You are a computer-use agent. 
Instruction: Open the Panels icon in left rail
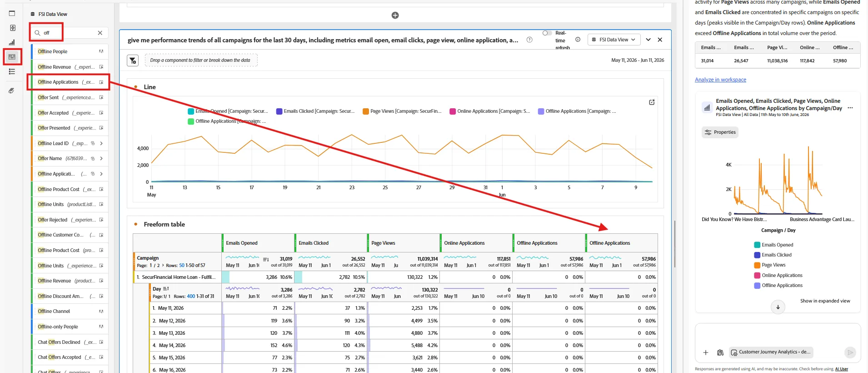click(12, 13)
